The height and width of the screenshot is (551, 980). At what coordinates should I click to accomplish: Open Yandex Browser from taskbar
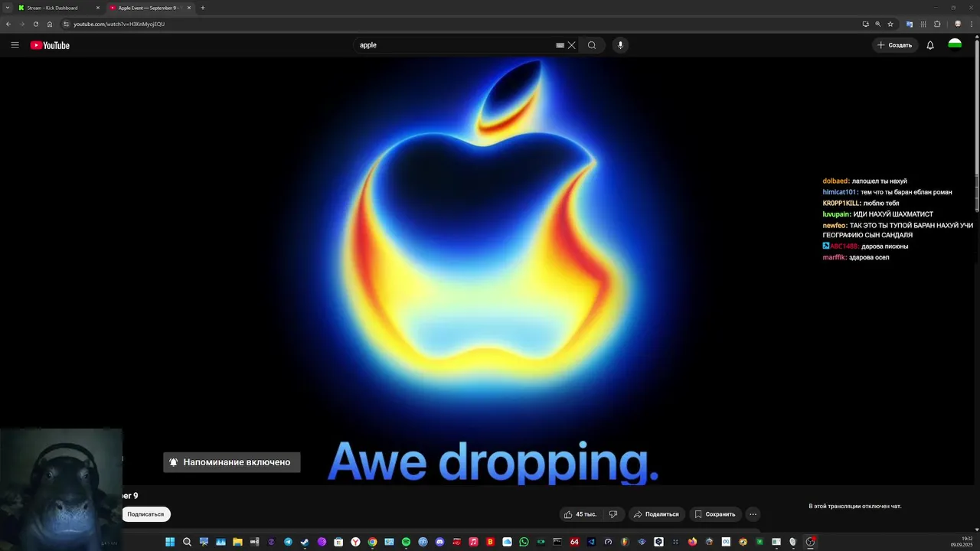click(x=355, y=542)
